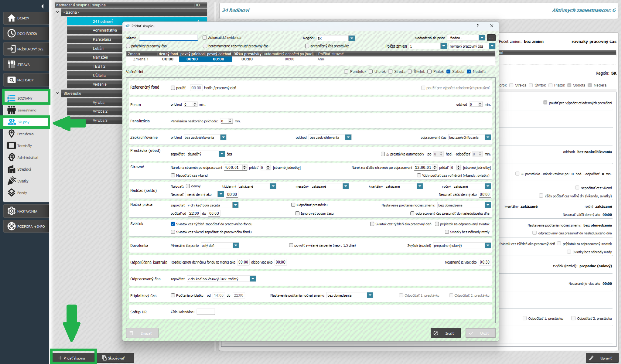Open the Domov home icon
The height and width of the screenshot is (364, 621).
click(x=12, y=18)
